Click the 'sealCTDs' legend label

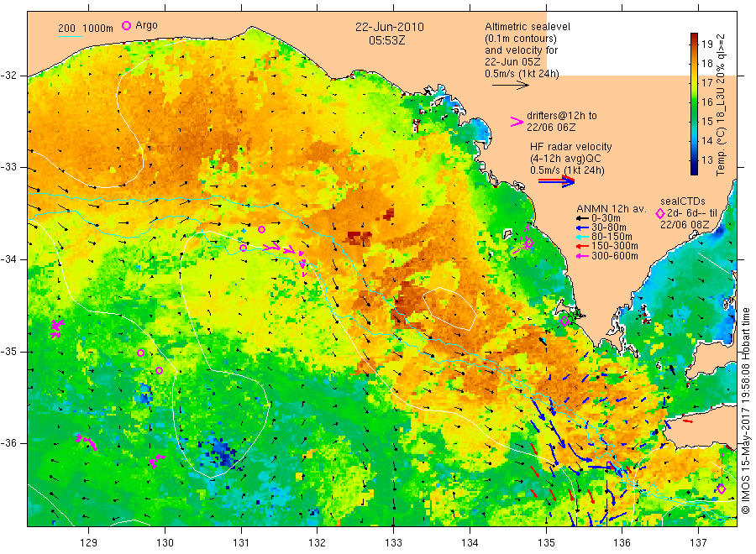coord(682,201)
